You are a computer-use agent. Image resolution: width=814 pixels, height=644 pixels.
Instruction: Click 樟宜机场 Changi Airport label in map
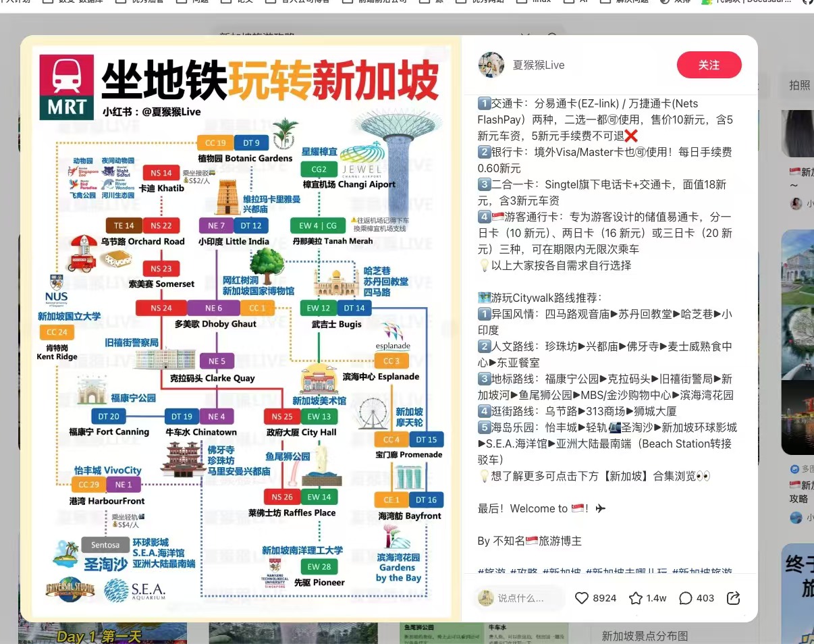coord(349,184)
